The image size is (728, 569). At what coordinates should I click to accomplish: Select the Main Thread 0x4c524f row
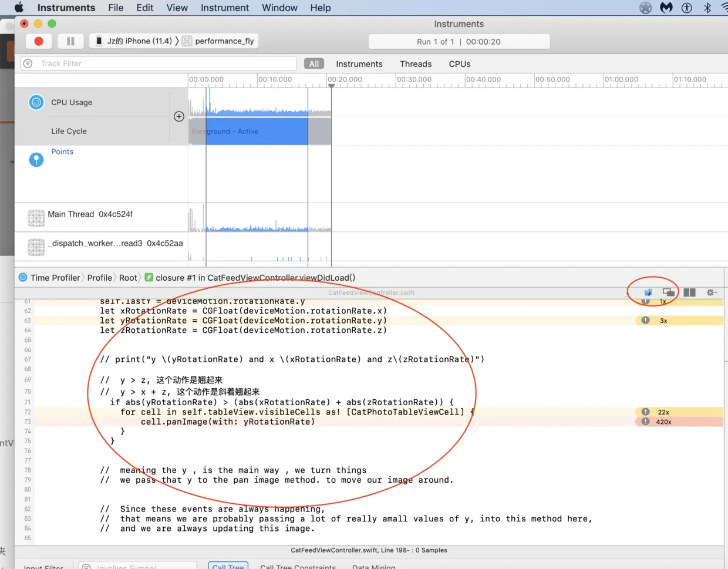(x=90, y=214)
